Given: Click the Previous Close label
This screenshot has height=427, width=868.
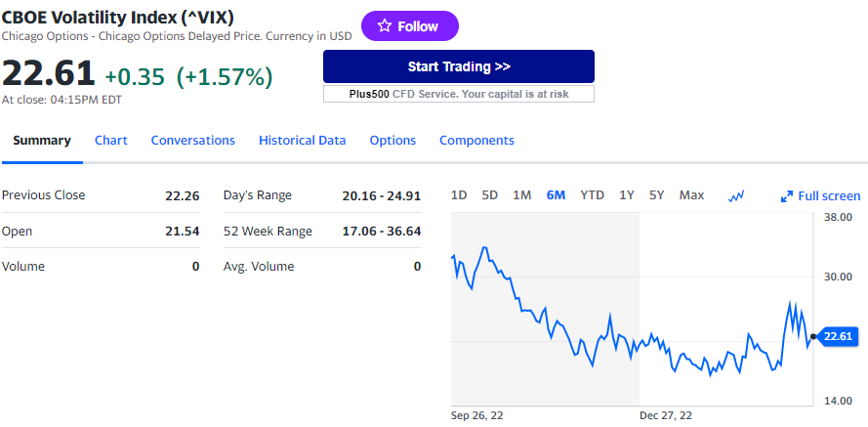Looking at the screenshot, I should pyautogui.click(x=44, y=195).
